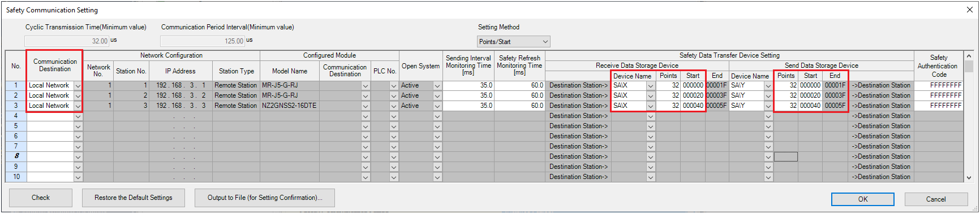Open row 2 receive Device Name SA\X dropdown
This screenshot has height=214, width=980.
[x=651, y=96]
